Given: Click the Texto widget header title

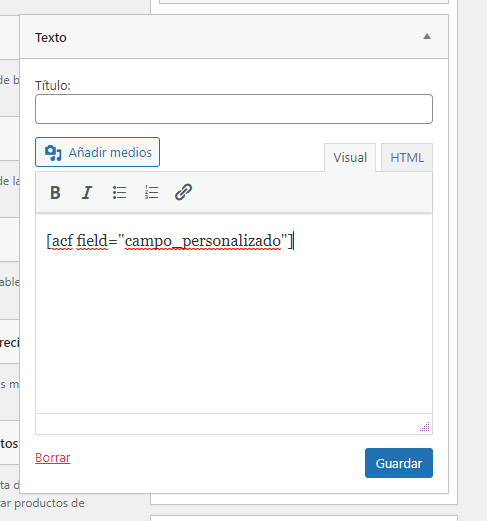Looking at the screenshot, I should tap(51, 38).
